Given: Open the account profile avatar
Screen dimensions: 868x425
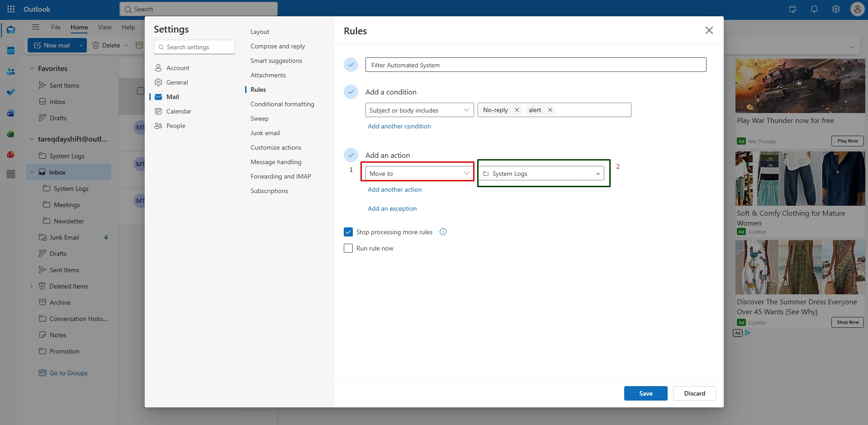Looking at the screenshot, I should pos(857,9).
